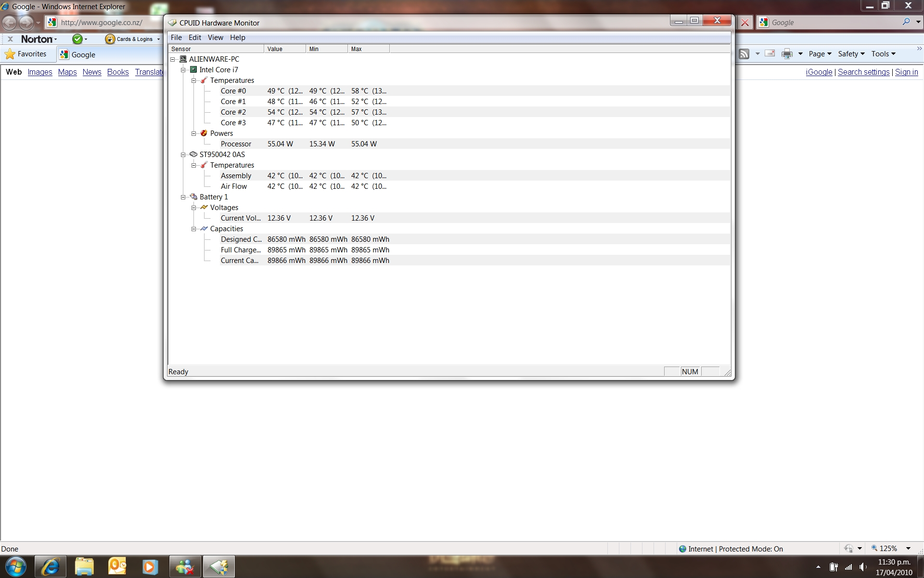Click the Powers flame icon
Screen dimensions: 924x578
(x=204, y=133)
